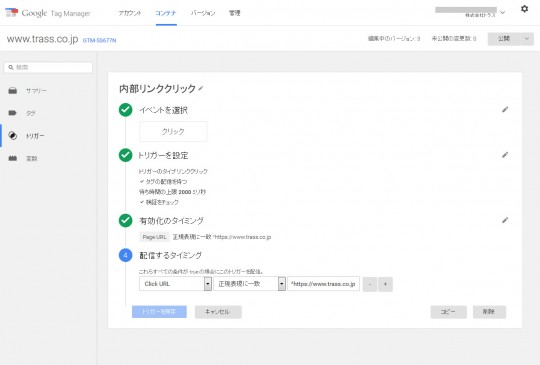Image resolution: width=540 pixels, height=365 pixels.
Task: Click the トリガーを設定 green checkmark
Action: pyautogui.click(x=125, y=155)
